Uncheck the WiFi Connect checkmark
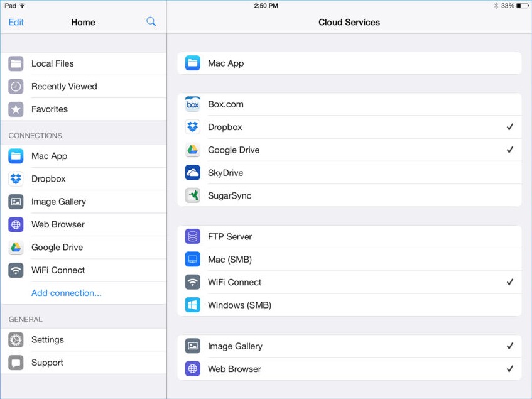 (x=509, y=282)
